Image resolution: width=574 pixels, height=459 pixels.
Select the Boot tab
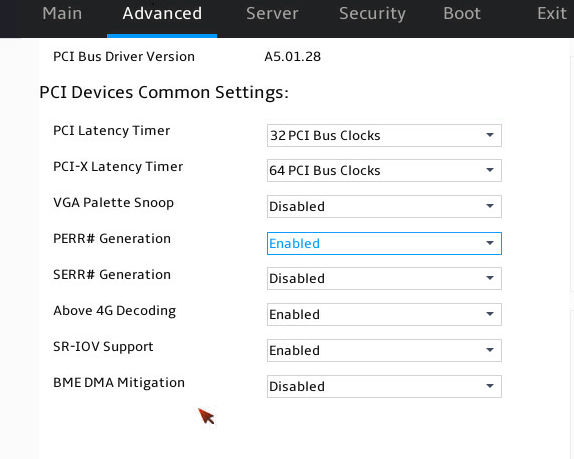[462, 14]
